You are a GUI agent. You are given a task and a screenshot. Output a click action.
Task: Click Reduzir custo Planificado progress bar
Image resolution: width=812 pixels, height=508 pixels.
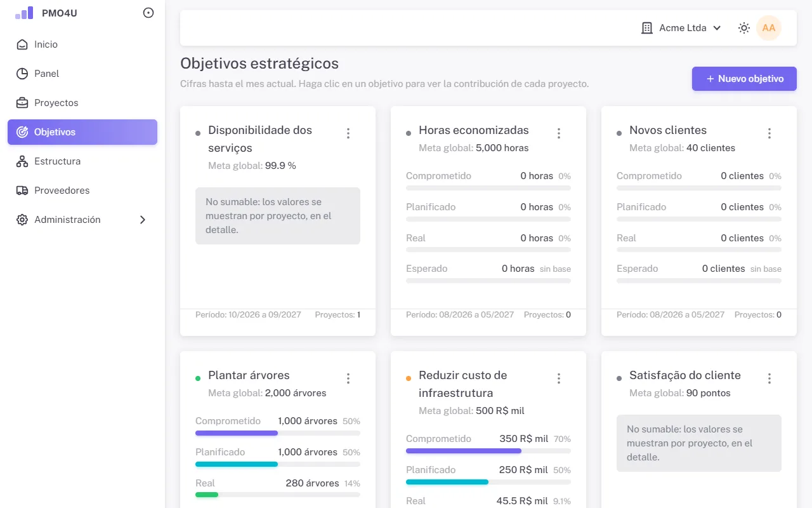click(x=488, y=482)
